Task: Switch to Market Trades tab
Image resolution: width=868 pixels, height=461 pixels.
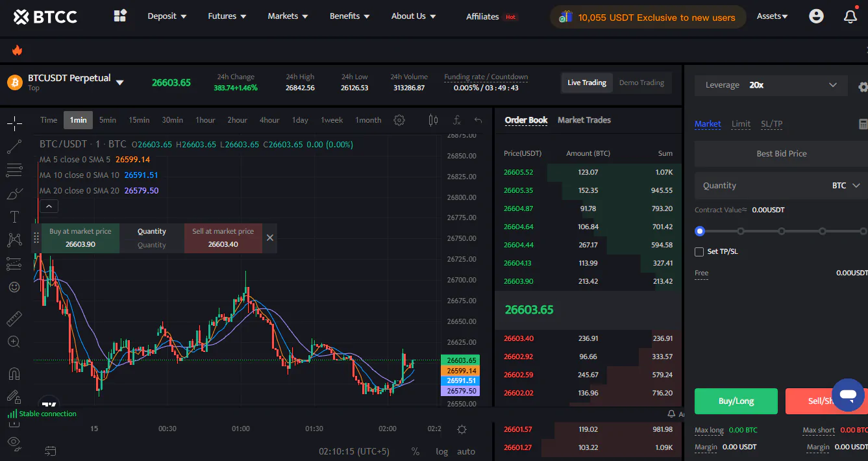Action: point(584,120)
